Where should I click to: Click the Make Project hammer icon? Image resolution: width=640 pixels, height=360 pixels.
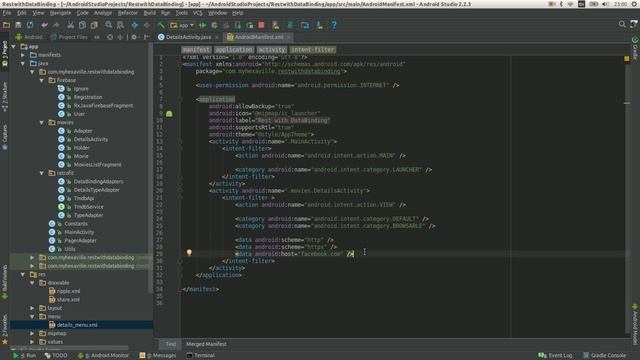(161, 25)
